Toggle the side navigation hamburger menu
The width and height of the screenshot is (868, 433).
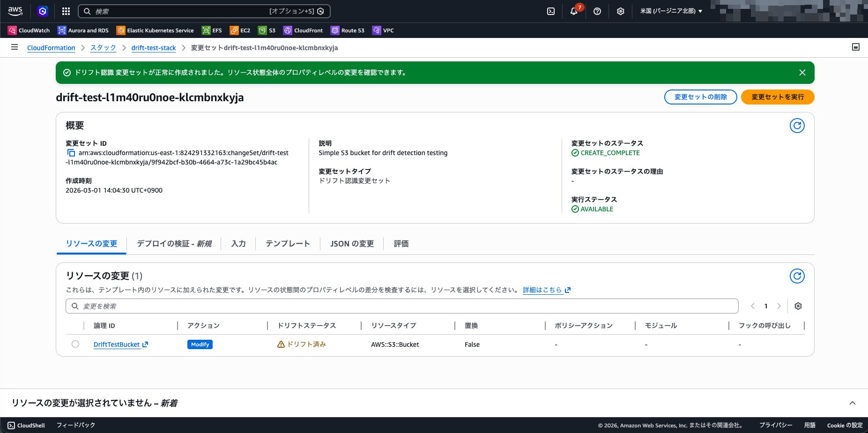15,47
